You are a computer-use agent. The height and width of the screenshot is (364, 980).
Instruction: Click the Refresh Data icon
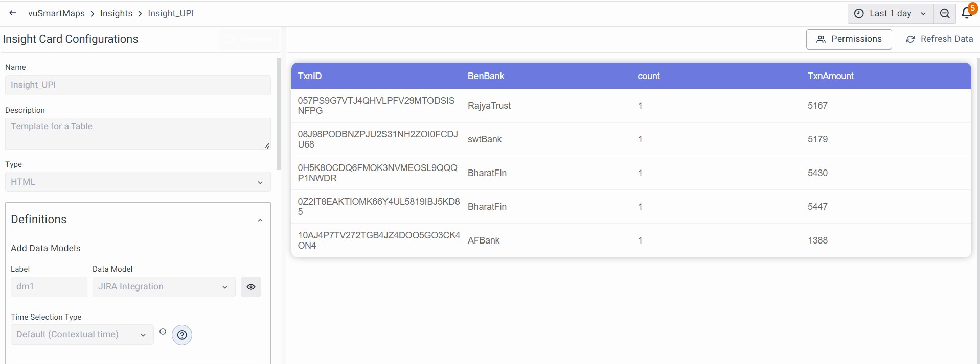click(910, 39)
